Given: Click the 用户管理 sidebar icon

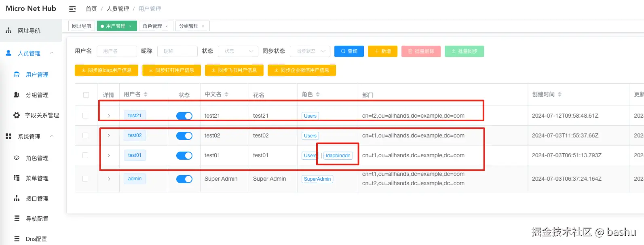Looking at the screenshot, I should tap(17, 74).
